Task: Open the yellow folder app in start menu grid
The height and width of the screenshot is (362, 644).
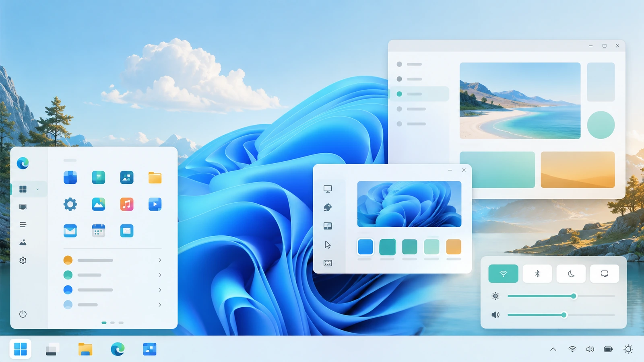Action: (155, 177)
